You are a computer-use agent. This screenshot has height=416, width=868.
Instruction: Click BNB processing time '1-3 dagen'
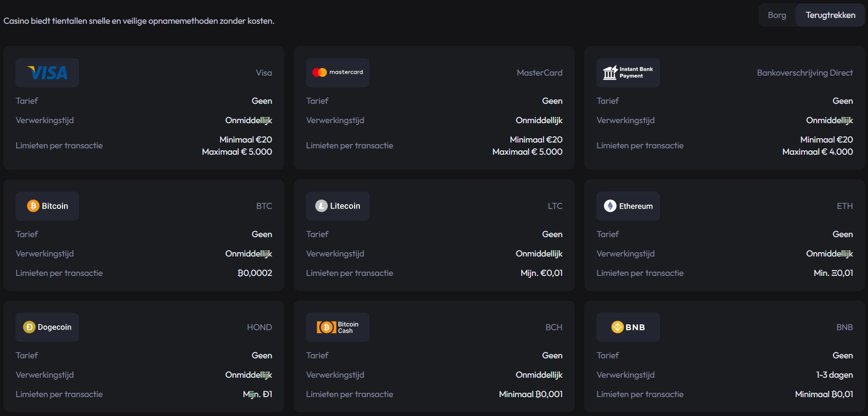click(834, 375)
